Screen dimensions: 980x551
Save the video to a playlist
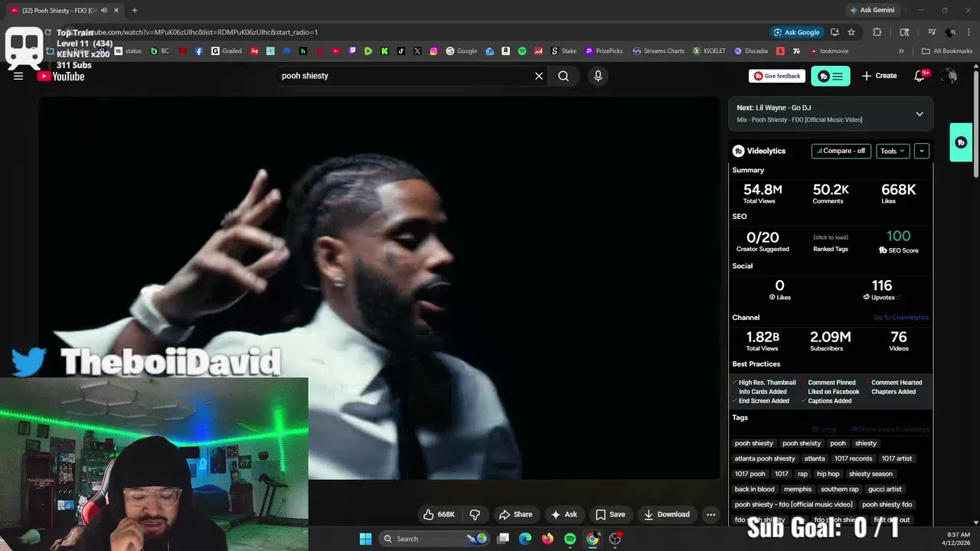(x=610, y=514)
